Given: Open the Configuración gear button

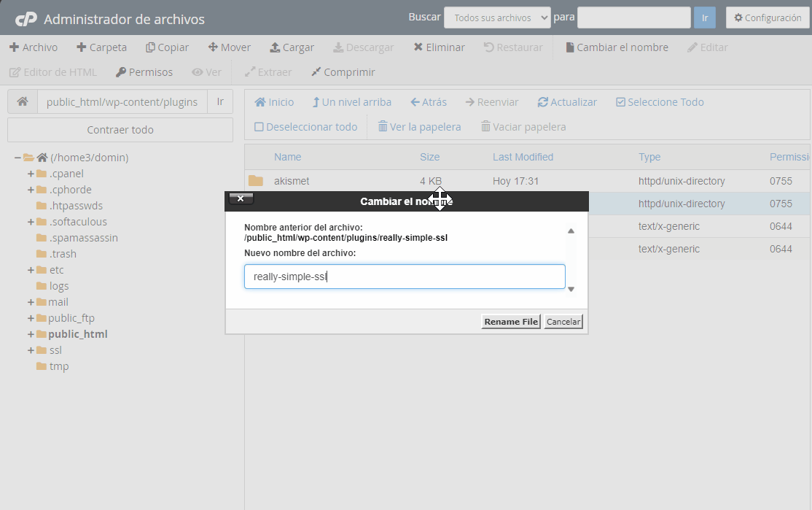Looking at the screenshot, I should click(768, 18).
